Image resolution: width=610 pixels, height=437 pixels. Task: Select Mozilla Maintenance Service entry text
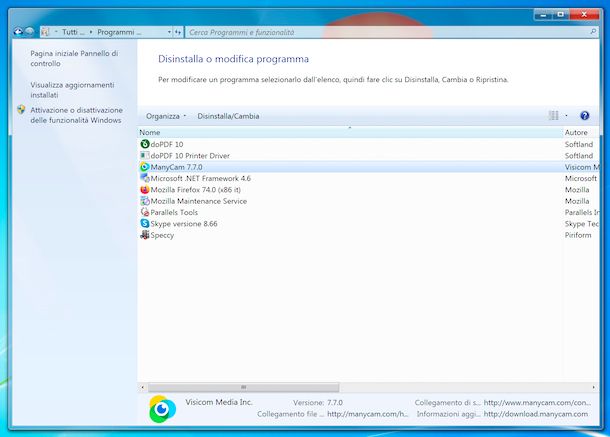tap(198, 201)
